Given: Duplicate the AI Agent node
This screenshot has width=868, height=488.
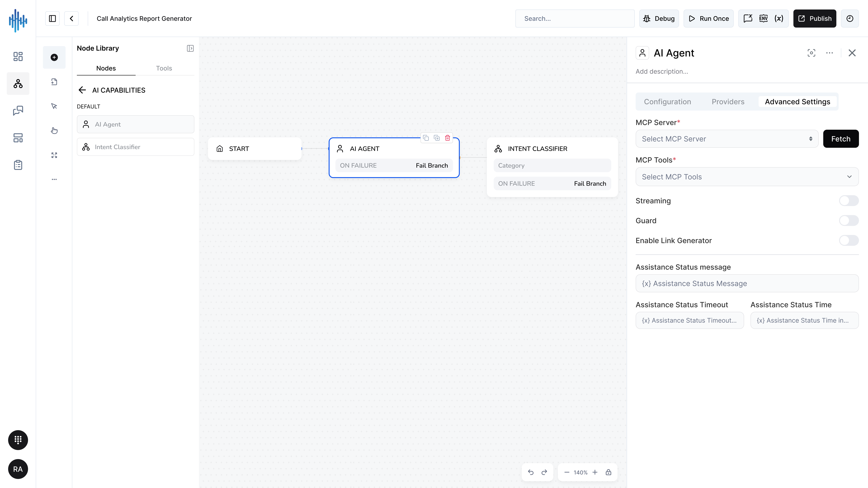Looking at the screenshot, I should click(x=437, y=138).
